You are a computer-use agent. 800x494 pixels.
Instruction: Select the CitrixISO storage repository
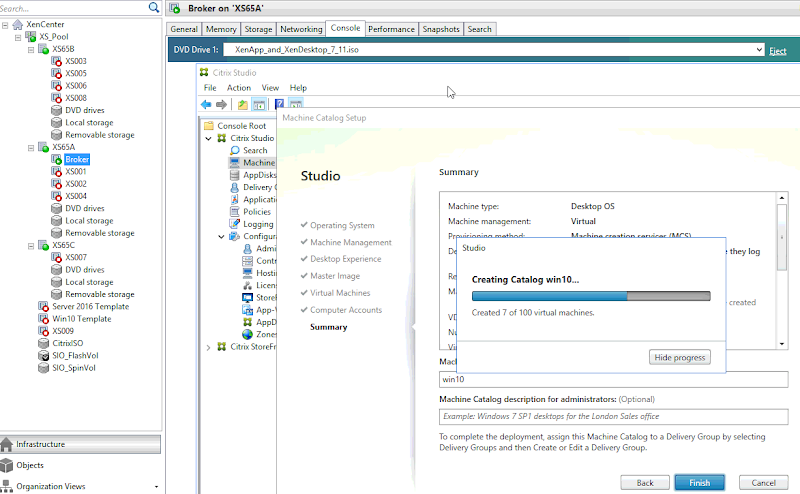(x=67, y=343)
